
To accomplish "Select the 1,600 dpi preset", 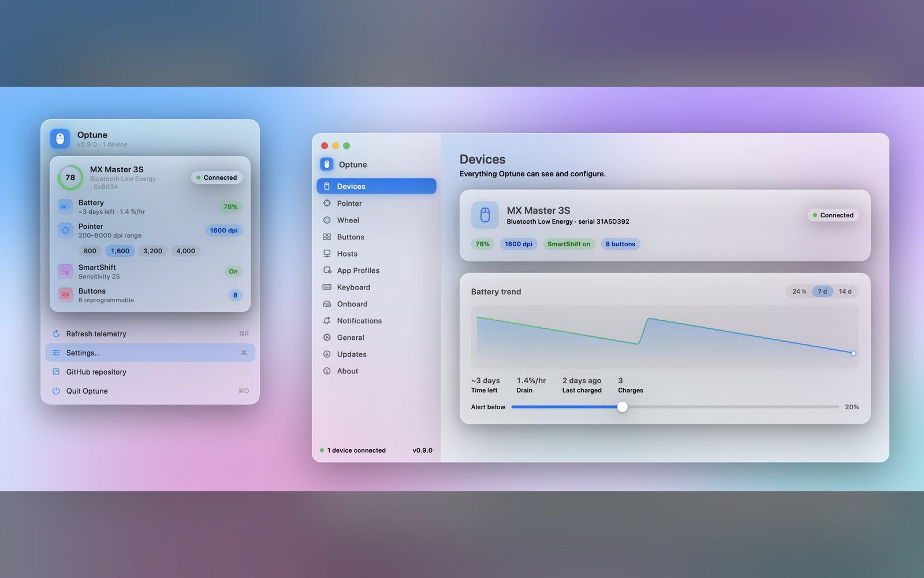I will [120, 251].
